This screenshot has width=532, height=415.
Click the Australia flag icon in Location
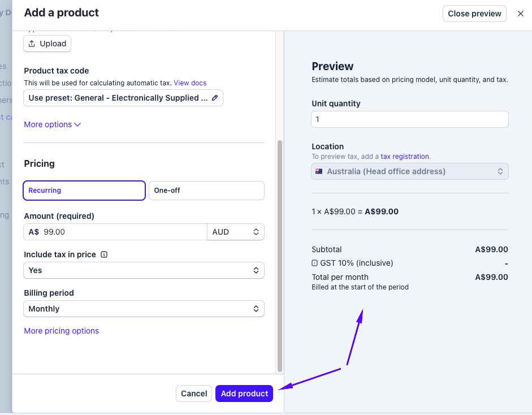point(319,171)
